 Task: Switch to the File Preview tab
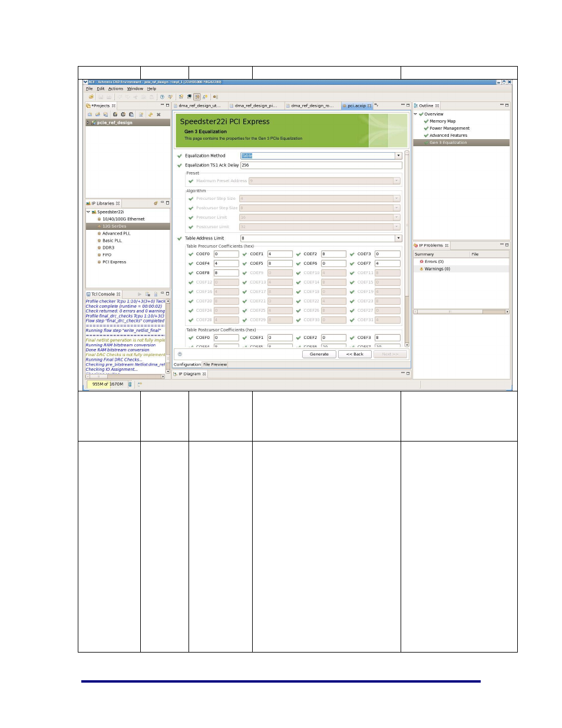point(215,364)
